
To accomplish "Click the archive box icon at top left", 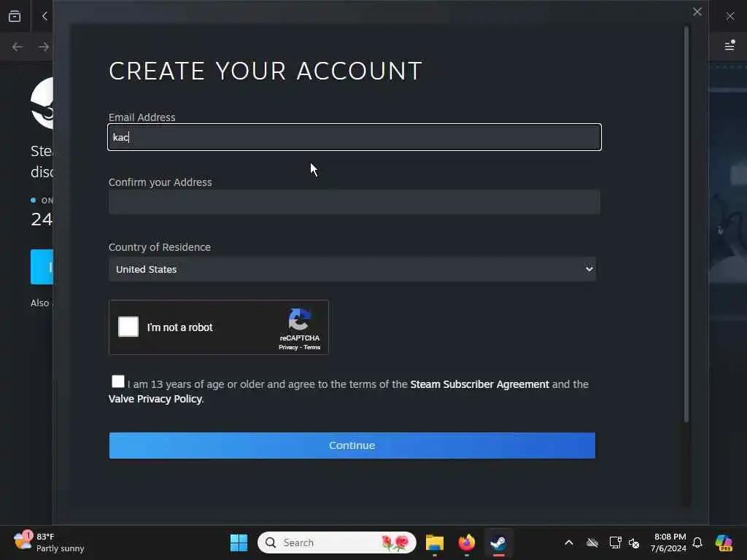I will pos(15,16).
